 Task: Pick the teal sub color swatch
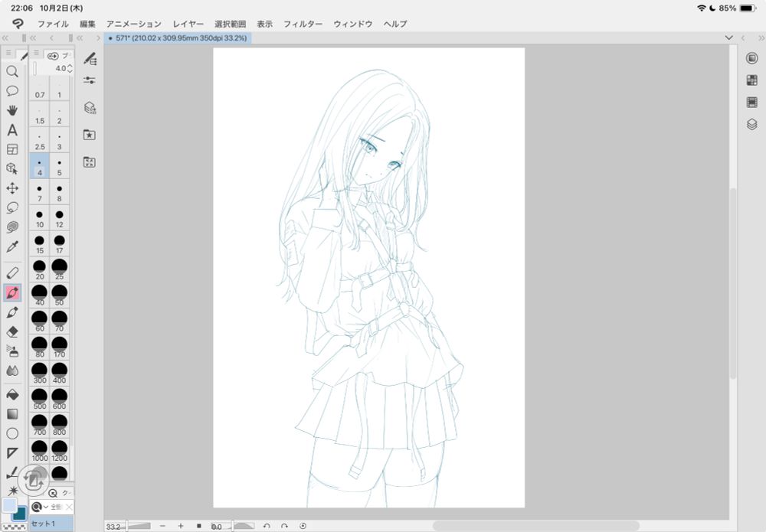tap(20, 514)
